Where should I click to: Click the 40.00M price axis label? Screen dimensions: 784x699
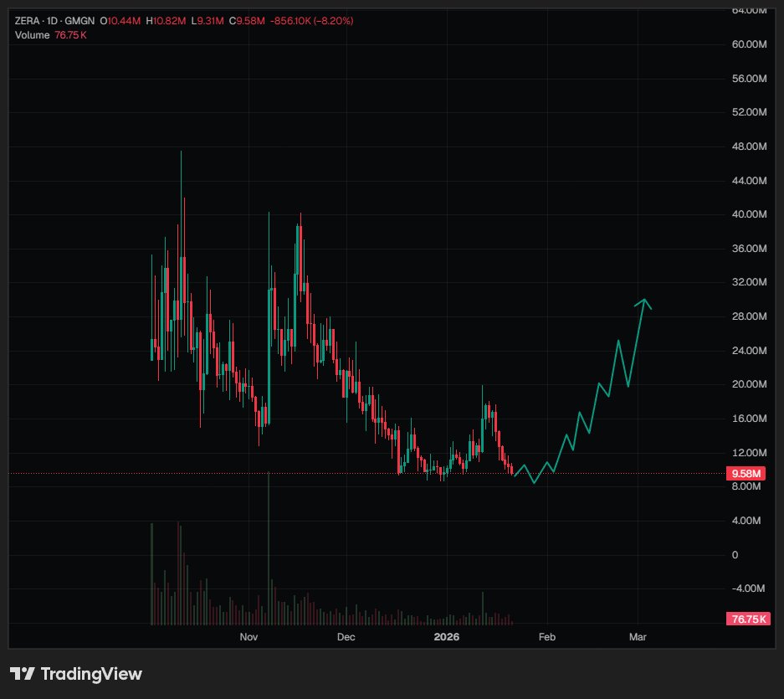click(x=749, y=214)
